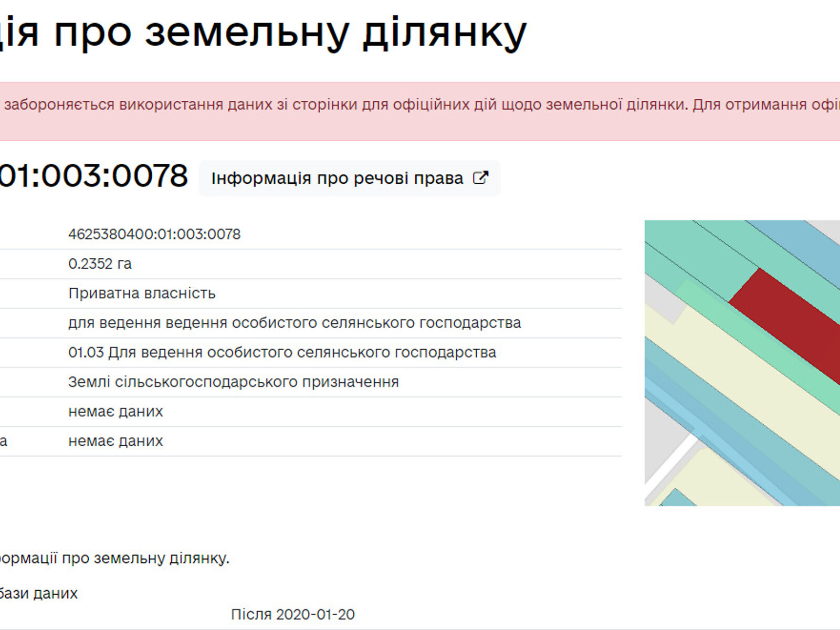Click the area value '0.2352 га'

tap(100, 264)
